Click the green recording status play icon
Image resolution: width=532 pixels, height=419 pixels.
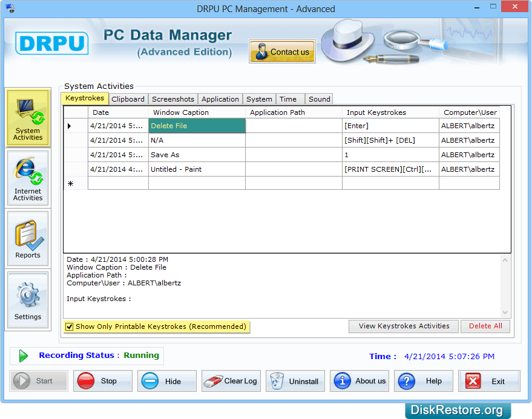point(23,356)
